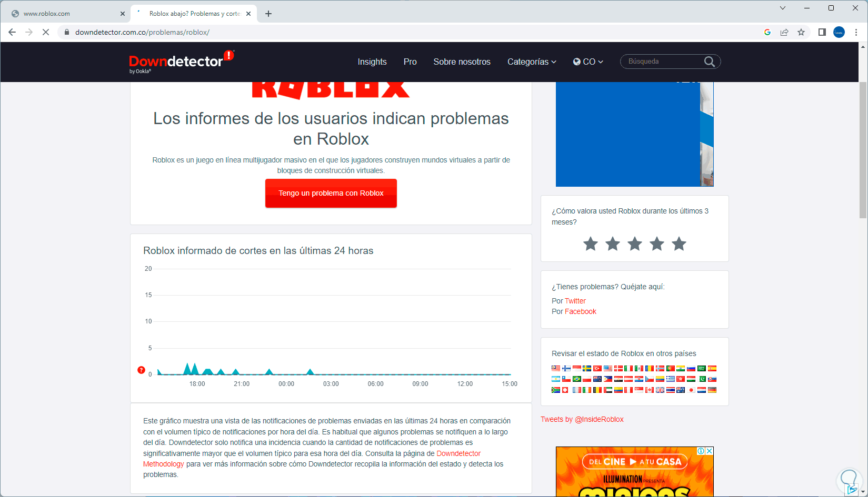
Task: Rate Roblox with the third star
Action: pyautogui.click(x=635, y=244)
